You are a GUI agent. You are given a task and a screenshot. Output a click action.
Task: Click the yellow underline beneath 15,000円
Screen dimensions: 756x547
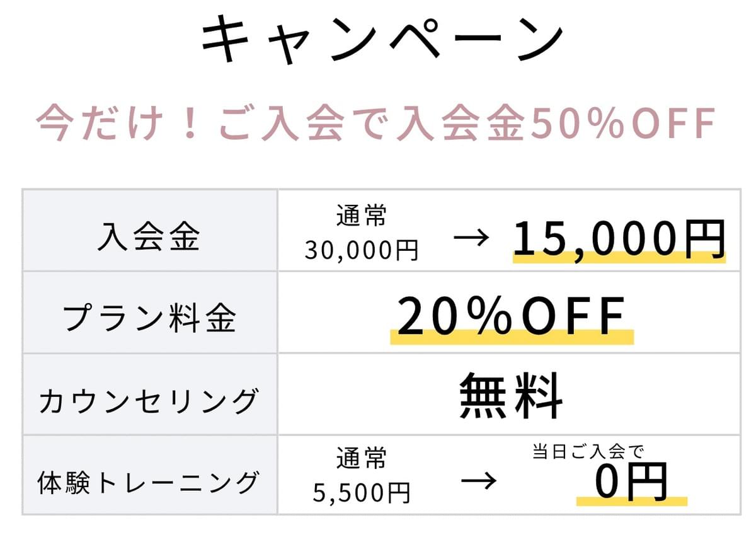(x=619, y=257)
